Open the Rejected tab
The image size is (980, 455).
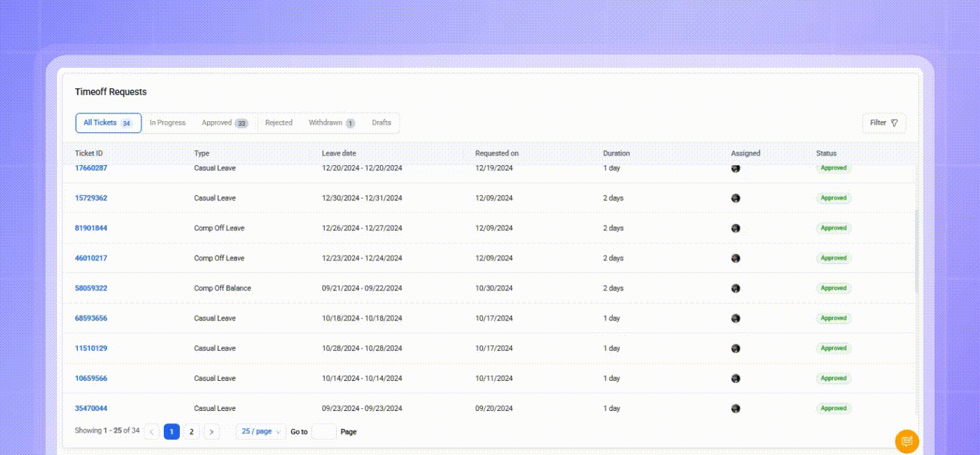(x=279, y=123)
